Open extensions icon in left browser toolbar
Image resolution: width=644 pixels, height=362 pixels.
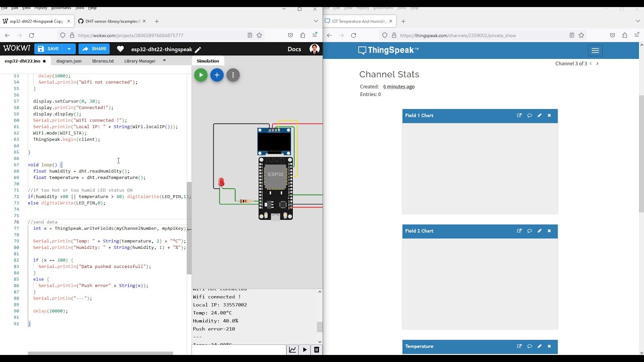pyautogui.click(x=302, y=35)
